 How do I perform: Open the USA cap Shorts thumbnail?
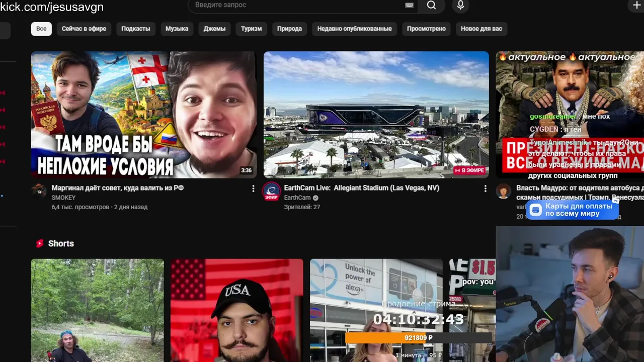click(x=237, y=310)
